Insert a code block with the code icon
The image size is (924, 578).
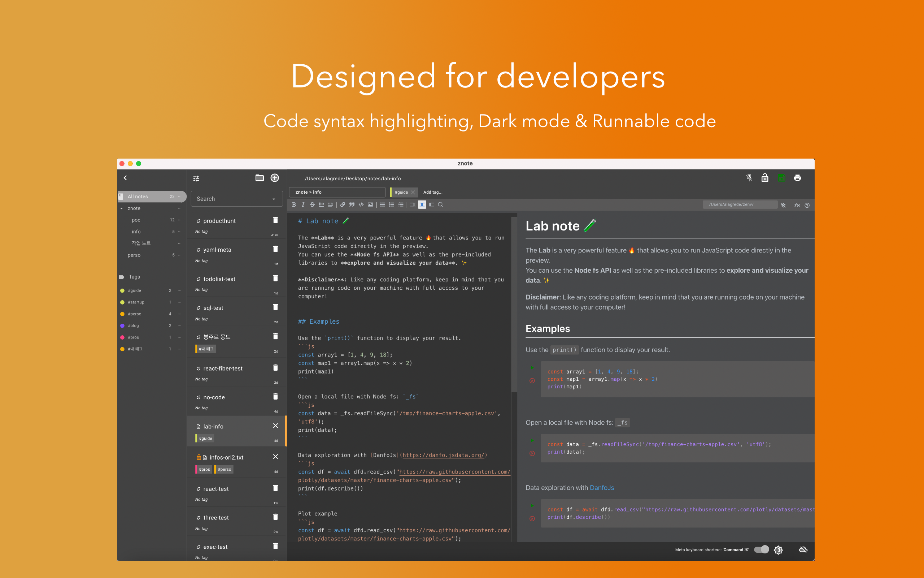(x=361, y=204)
